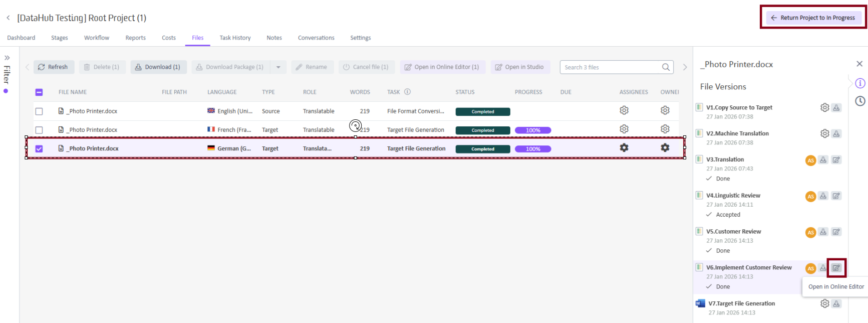
Task: Click the download icon for V7.Target File Generation
Action: tap(836, 303)
